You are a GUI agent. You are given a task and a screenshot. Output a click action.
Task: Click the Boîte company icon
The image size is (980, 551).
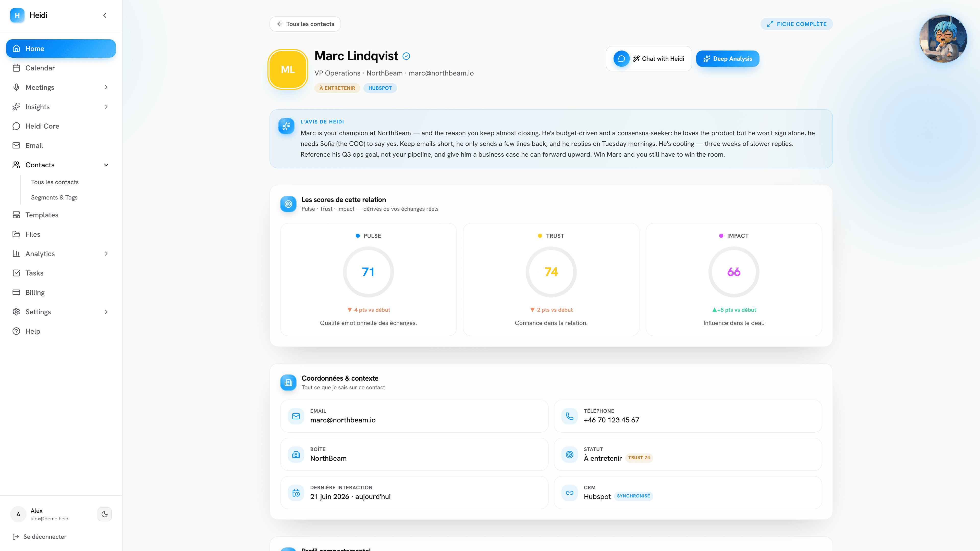[296, 455]
